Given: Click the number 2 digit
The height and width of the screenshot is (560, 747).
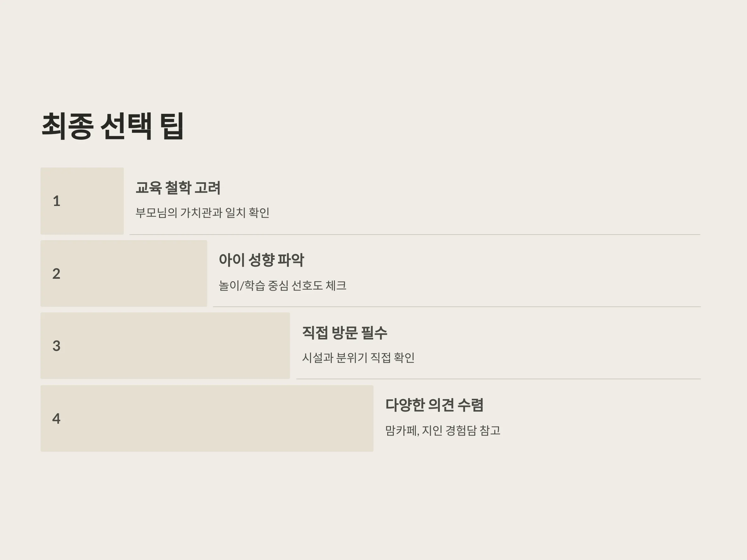Looking at the screenshot, I should (56, 274).
